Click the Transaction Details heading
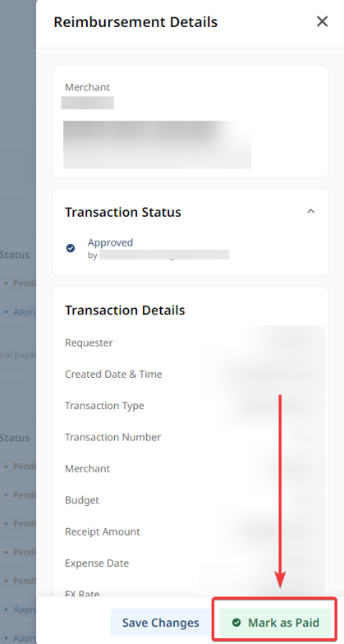The width and height of the screenshot is (344, 644). 125,310
